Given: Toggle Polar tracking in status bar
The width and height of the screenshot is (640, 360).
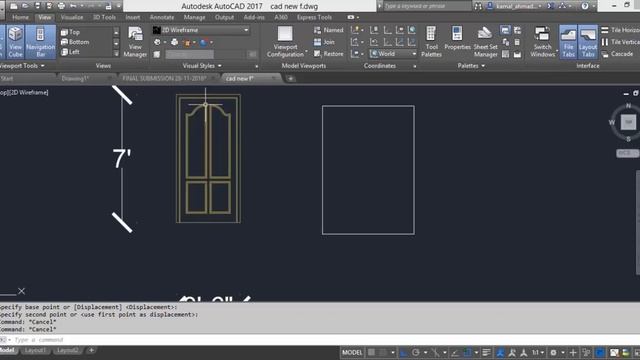Looking at the screenshot, I should click(416, 353).
